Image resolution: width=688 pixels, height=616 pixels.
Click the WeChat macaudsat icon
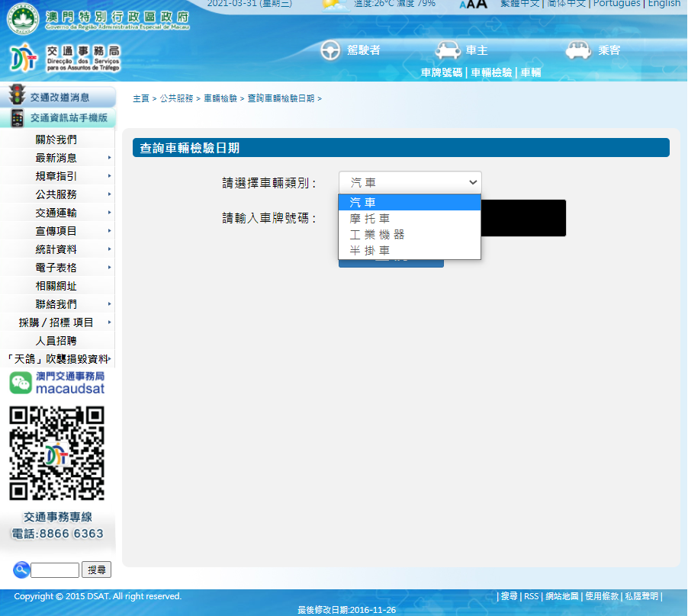[21, 383]
